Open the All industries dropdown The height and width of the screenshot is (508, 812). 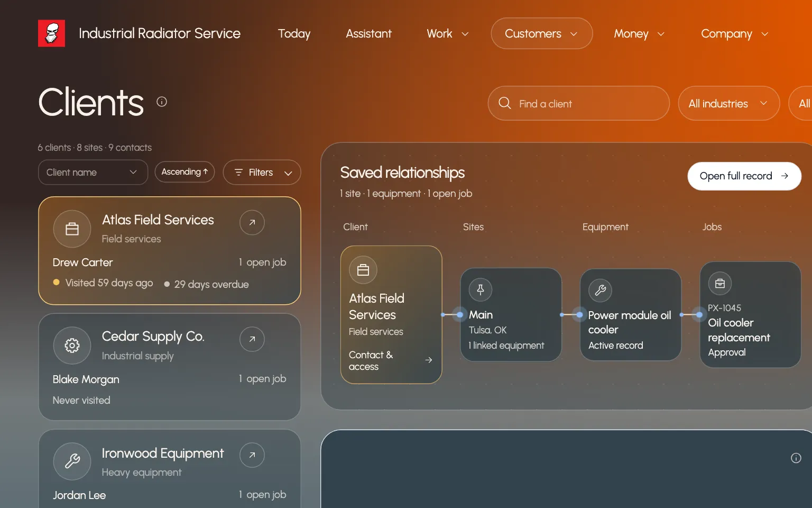[728, 103]
